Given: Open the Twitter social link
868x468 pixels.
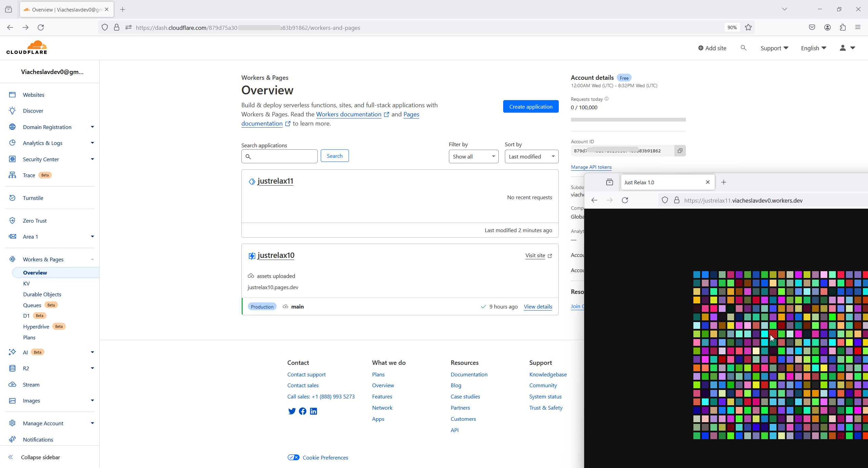Looking at the screenshot, I should click(292, 411).
